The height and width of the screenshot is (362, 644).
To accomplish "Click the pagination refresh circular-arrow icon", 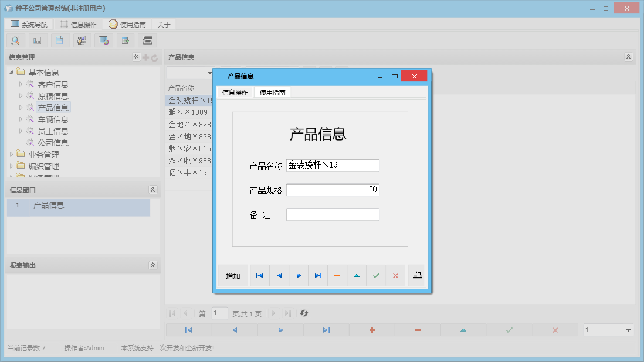I will point(304,313).
